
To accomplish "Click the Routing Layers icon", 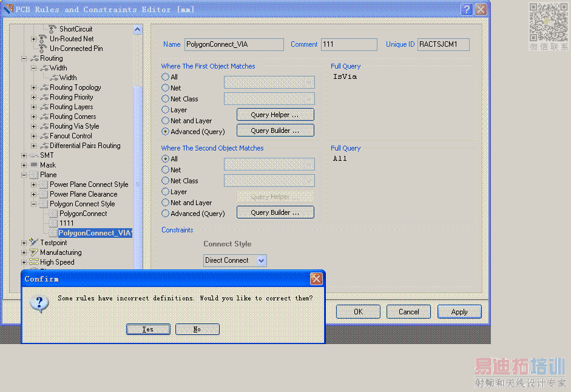I will click(x=44, y=107).
